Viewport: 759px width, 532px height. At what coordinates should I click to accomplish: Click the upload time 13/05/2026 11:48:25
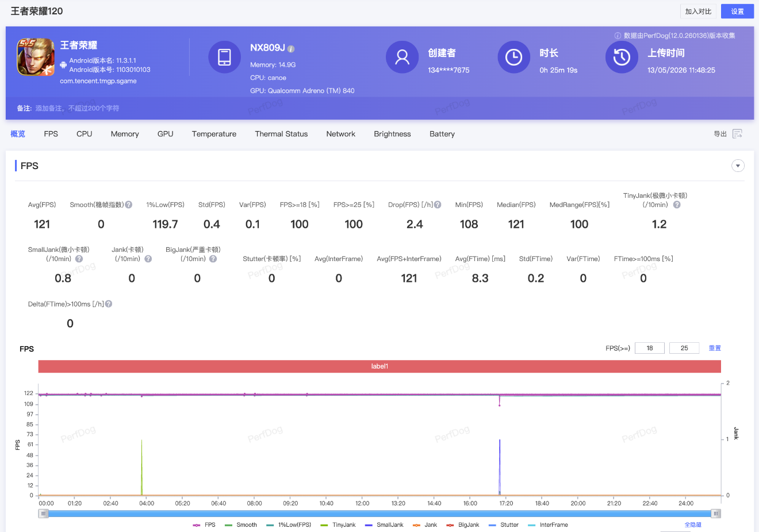(681, 70)
